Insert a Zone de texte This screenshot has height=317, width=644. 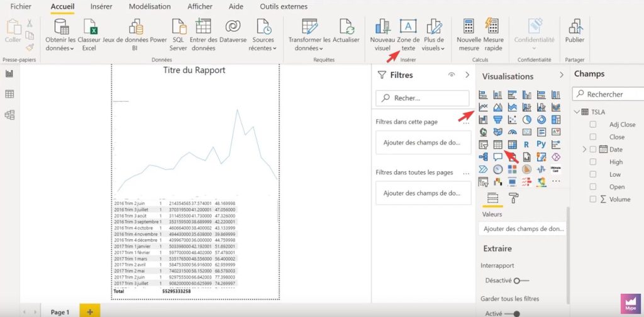tap(408, 35)
